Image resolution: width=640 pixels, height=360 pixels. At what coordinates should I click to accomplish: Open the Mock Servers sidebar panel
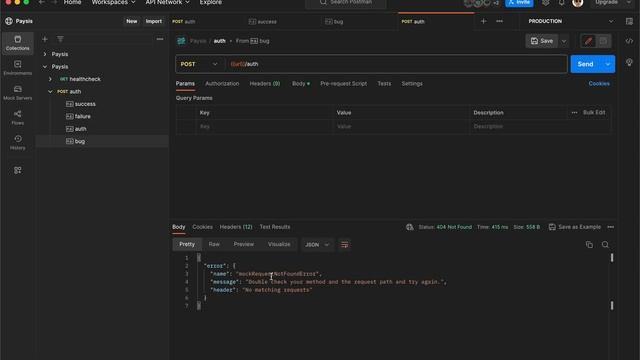[18, 93]
